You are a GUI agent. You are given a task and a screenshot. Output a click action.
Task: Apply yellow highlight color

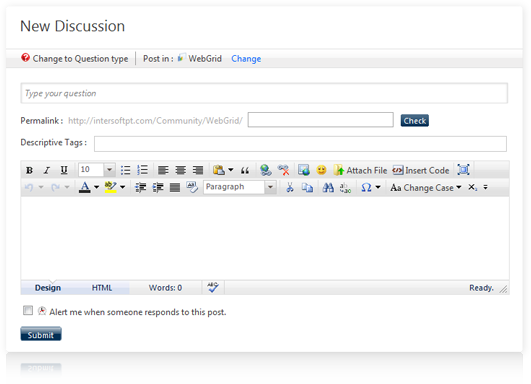click(x=110, y=187)
